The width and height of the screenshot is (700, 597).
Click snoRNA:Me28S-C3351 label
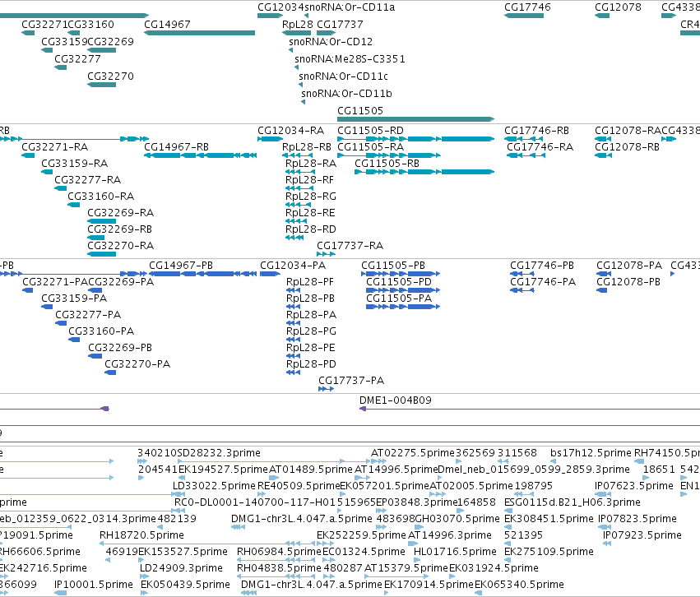point(350,59)
